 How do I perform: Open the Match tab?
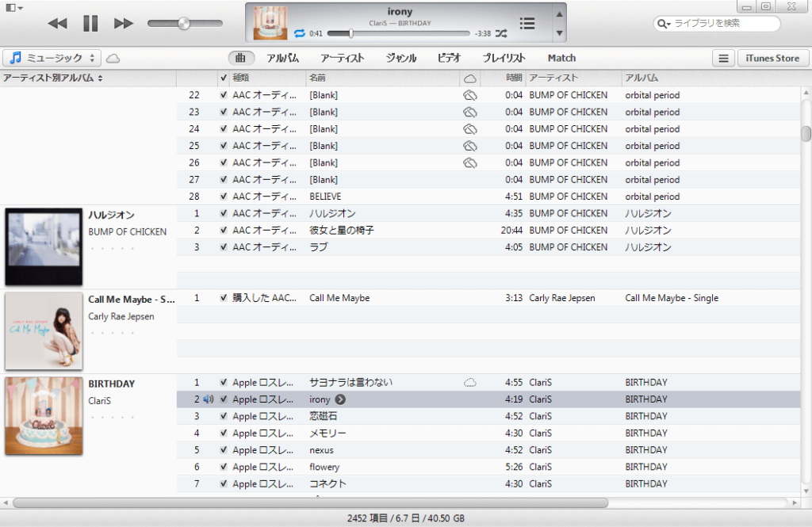[x=562, y=58]
